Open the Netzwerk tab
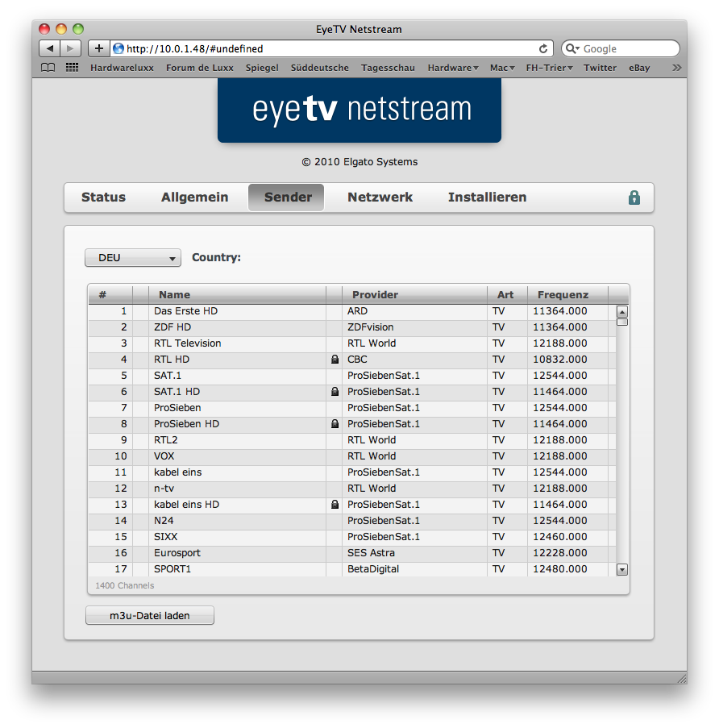Image resolution: width=719 pixels, height=728 pixels. click(x=380, y=198)
